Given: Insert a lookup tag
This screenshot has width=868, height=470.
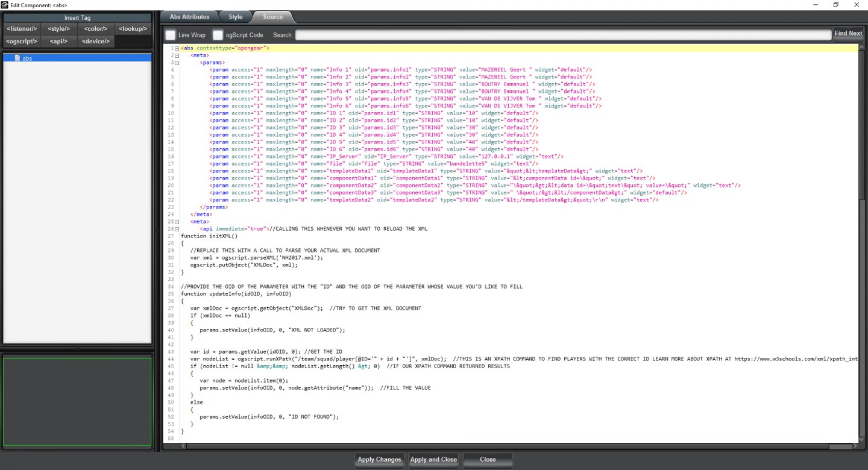Looking at the screenshot, I should [133, 28].
